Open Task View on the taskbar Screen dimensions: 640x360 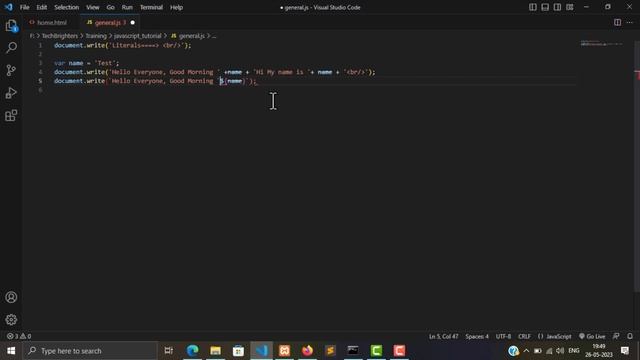(x=168, y=351)
